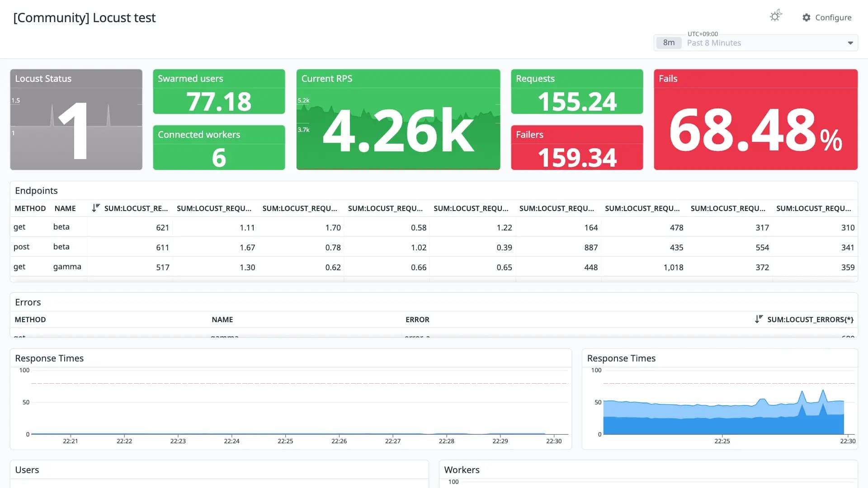Open the Locust Status widget
The height and width of the screenshot is (488, 868).
[x=76, y=120]
